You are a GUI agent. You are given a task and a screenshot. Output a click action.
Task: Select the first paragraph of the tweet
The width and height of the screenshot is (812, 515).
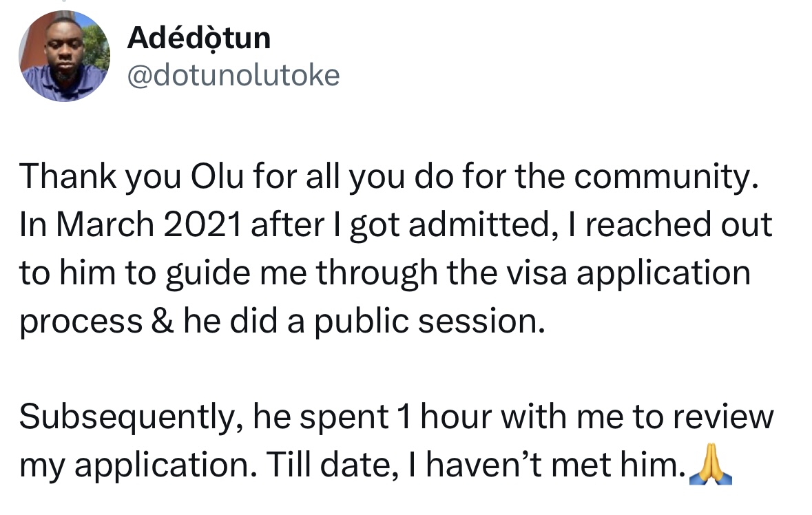[x=395, y=249]
